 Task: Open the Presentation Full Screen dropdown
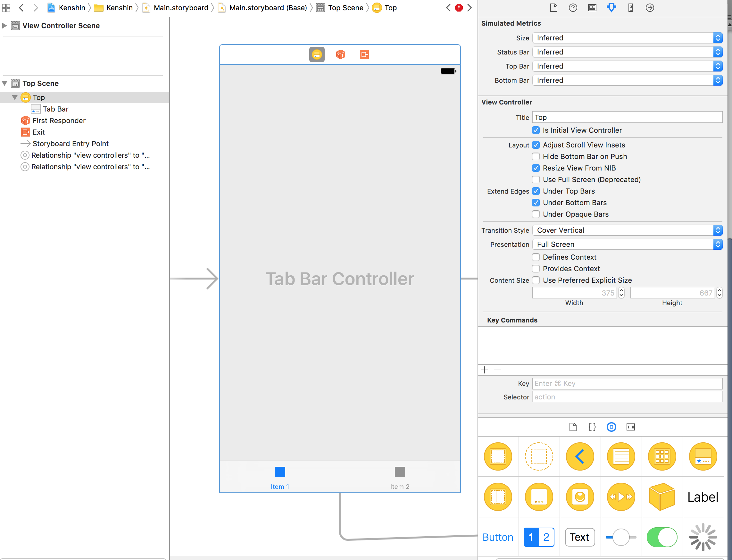click(x=627, y=244)
